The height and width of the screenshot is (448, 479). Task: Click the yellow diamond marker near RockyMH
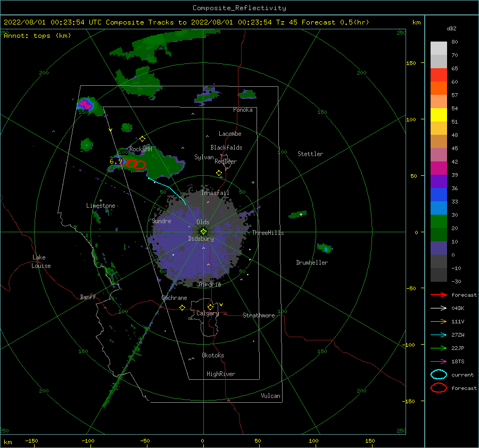point(142,139)
